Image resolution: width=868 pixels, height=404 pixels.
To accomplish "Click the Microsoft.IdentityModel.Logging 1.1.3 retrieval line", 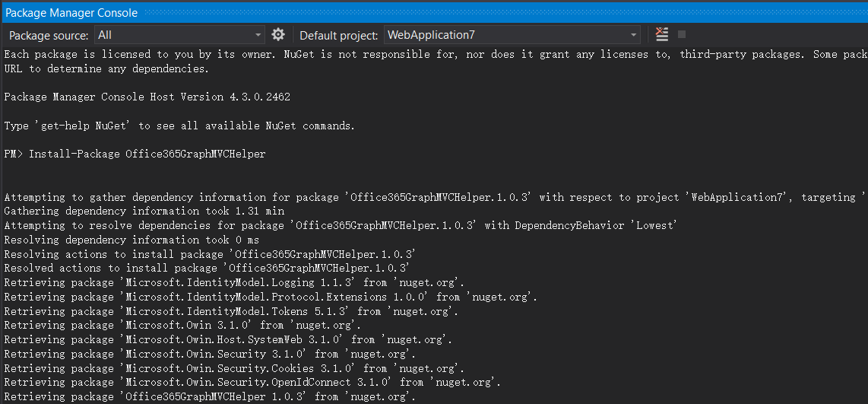I will [234, 282].
